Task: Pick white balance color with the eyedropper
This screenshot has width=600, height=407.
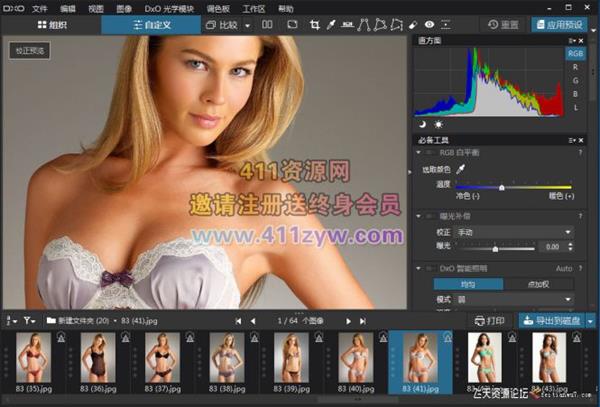Action: pyautogui.click(x=461, y=170)
